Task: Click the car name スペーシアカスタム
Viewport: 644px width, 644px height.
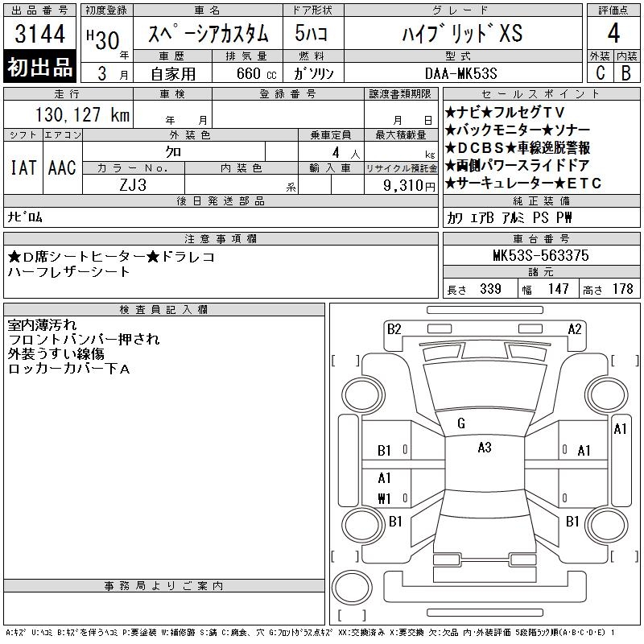Action: point(208,34)
